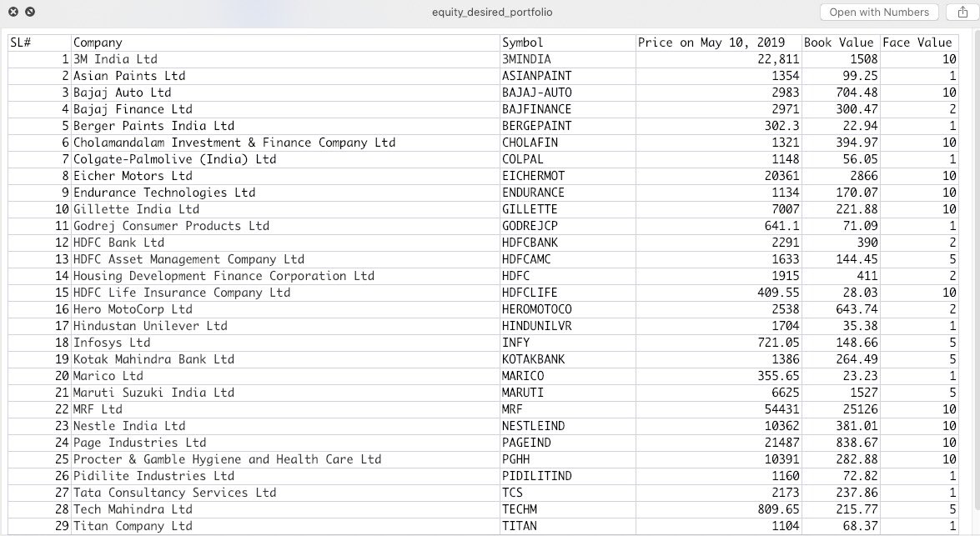Click the 'Kotak Mahindra Bank Ltd' cell
980x536 pixels.
285,359
